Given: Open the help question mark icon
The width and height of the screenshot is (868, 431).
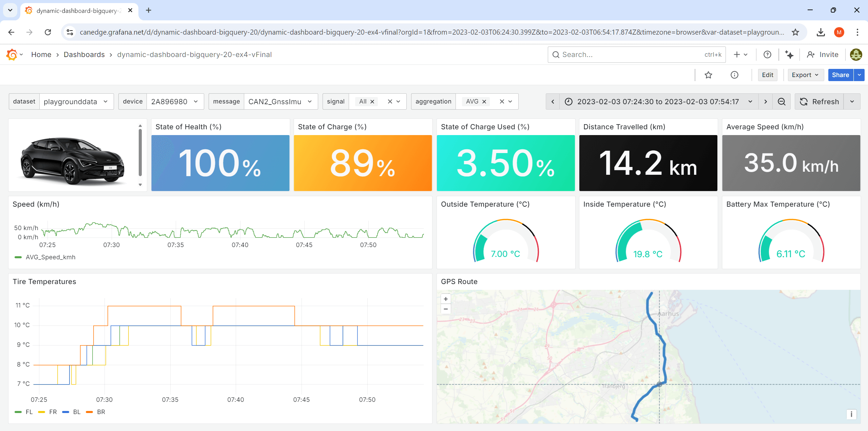Looking at the screenshot, I should (767, 55).
